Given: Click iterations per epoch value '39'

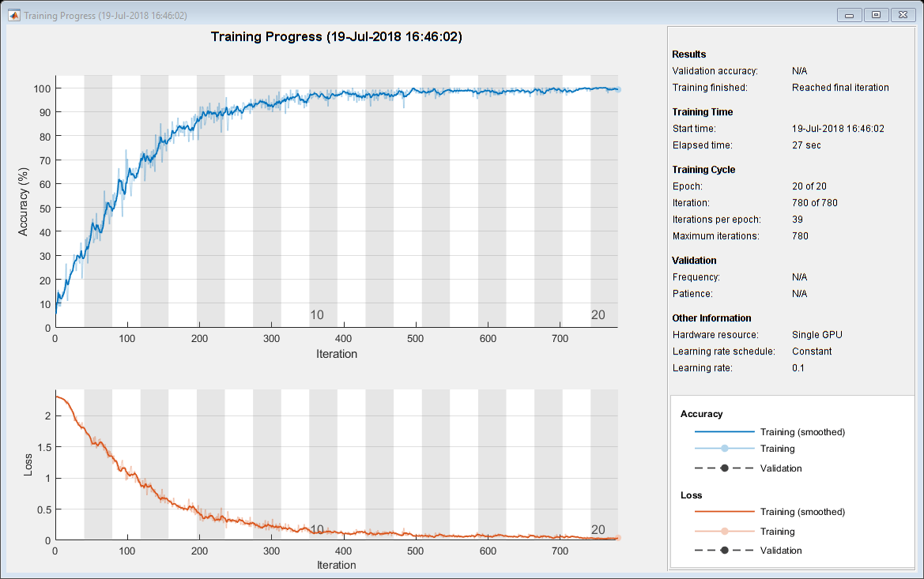Looking at the screenshot, I should click(x=798, y=220).
